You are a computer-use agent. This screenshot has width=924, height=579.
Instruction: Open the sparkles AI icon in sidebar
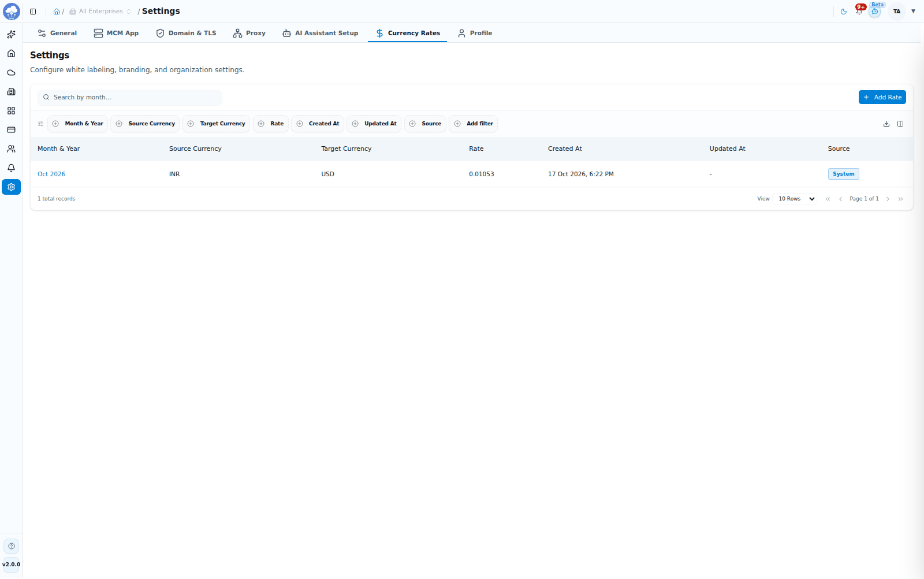[11, 35]
